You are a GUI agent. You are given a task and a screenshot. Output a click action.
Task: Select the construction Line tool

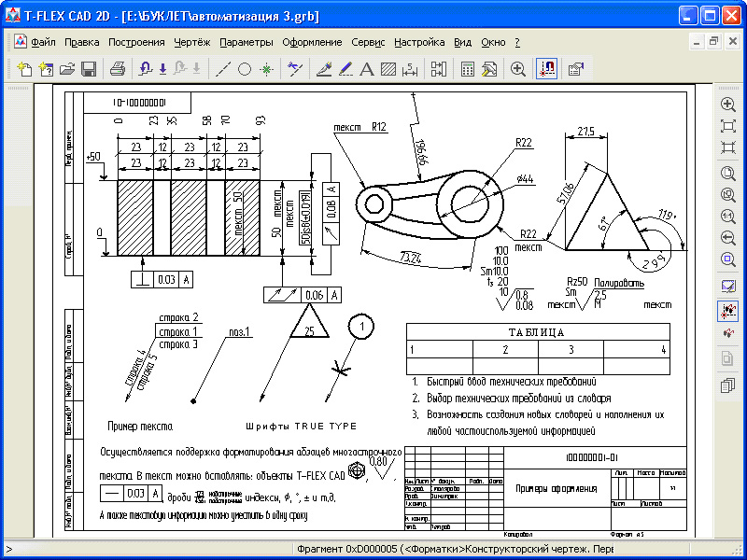pos(223,69)
